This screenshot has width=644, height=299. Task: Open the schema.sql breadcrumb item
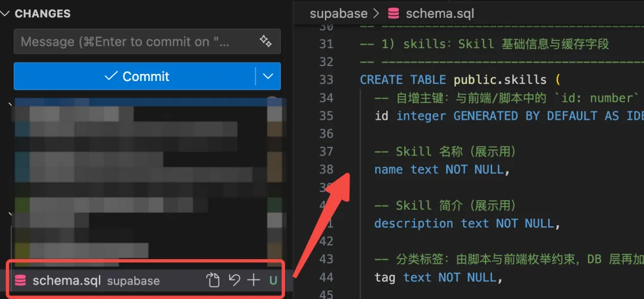(x=440, y=13)
